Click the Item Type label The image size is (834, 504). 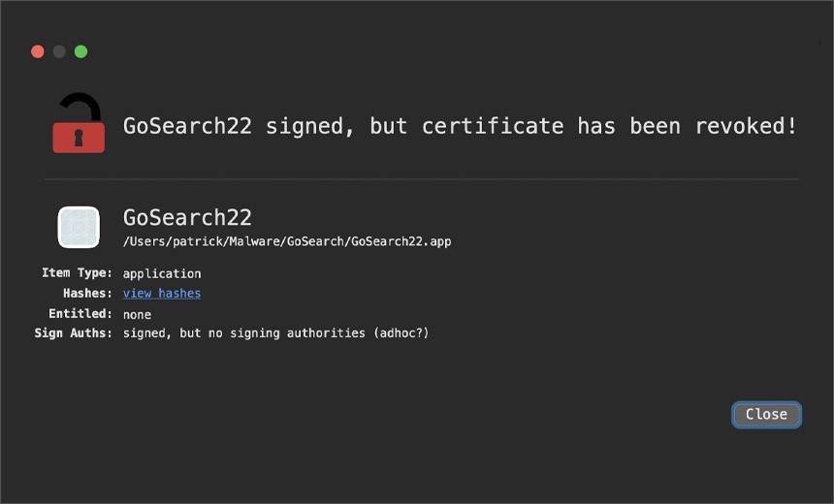[x=78, y=273]
